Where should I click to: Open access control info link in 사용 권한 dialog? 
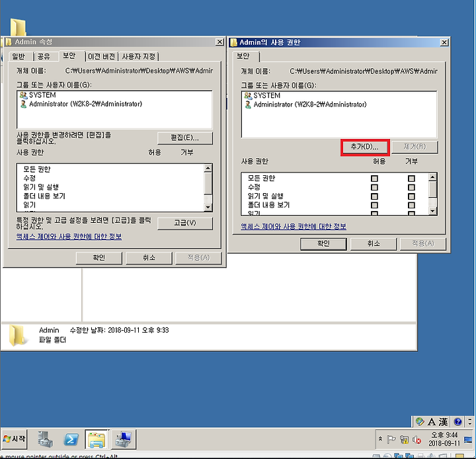click(x=294, y=227)
